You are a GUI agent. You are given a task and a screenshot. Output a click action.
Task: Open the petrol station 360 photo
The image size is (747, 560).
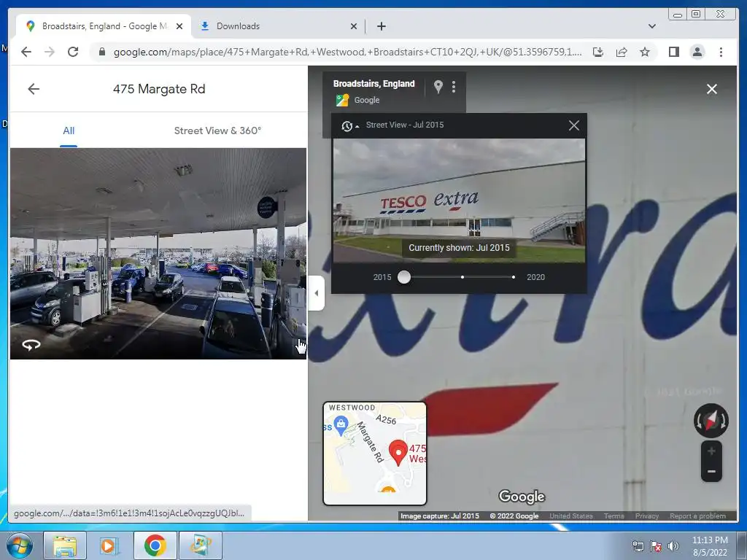coord(158,253)
